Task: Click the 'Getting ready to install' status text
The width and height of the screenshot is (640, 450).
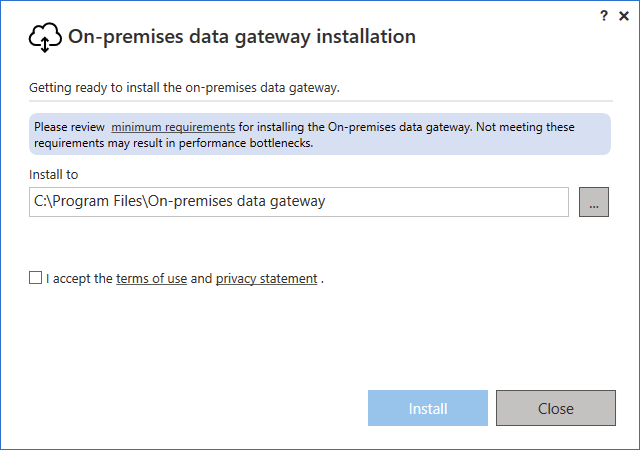Action: [184, 88]
